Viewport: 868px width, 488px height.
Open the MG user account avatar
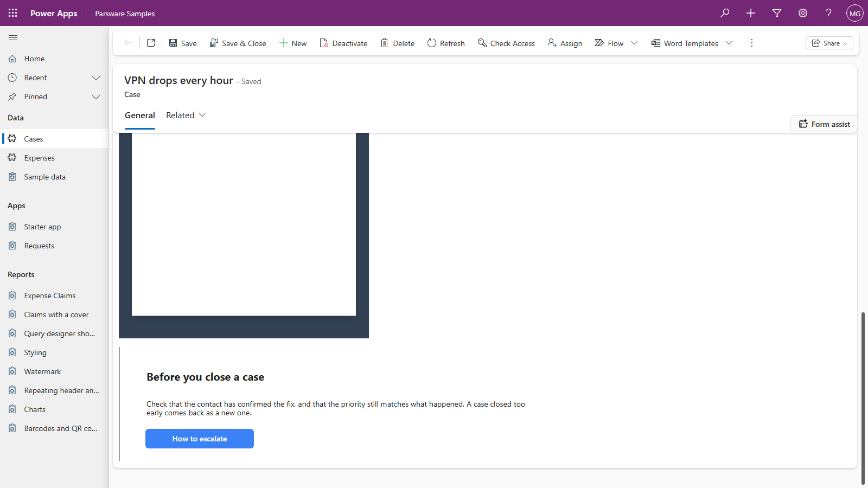[x=855, y=13]
